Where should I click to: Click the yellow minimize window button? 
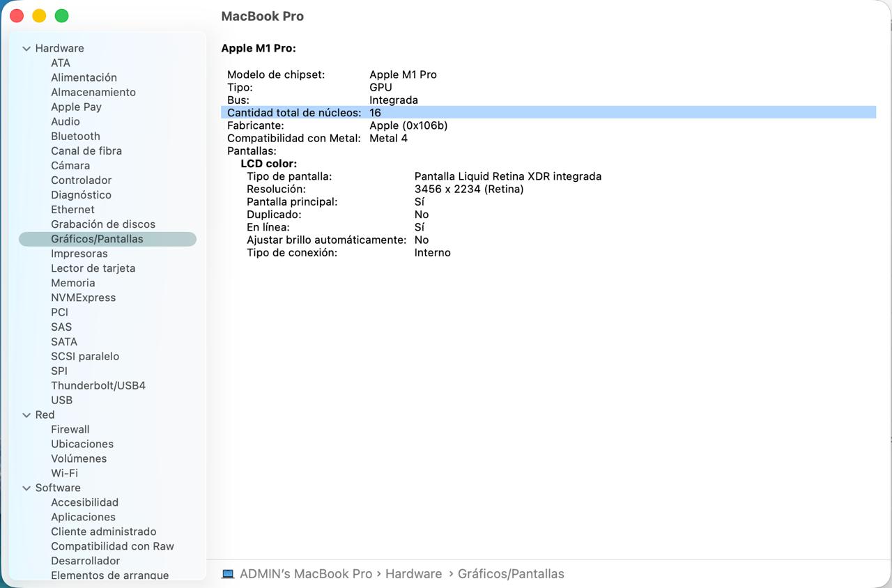(x=39, y=16)
